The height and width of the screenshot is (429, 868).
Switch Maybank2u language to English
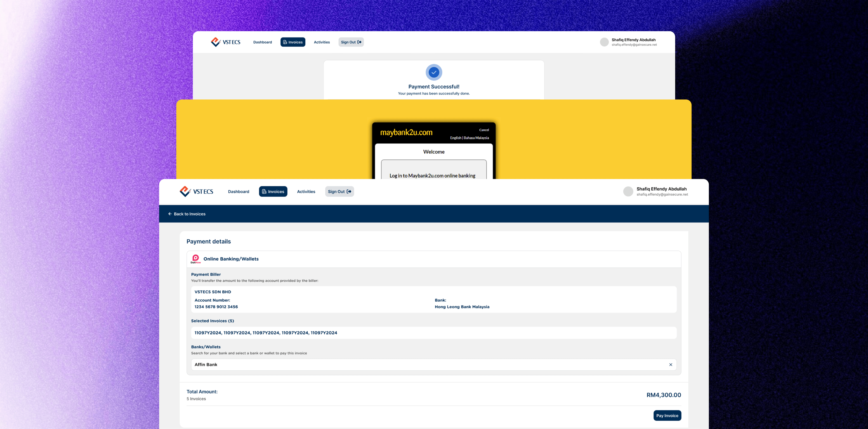(x=455, y=138)
